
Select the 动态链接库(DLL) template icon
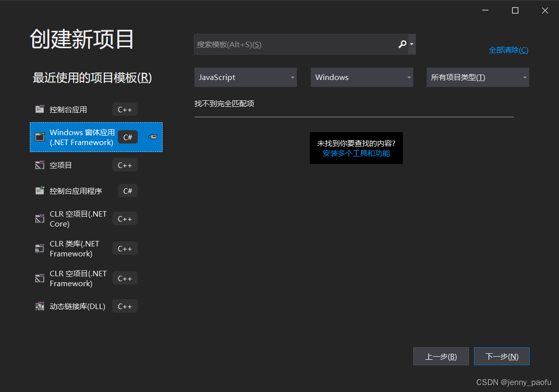click(x=40, y=306)
